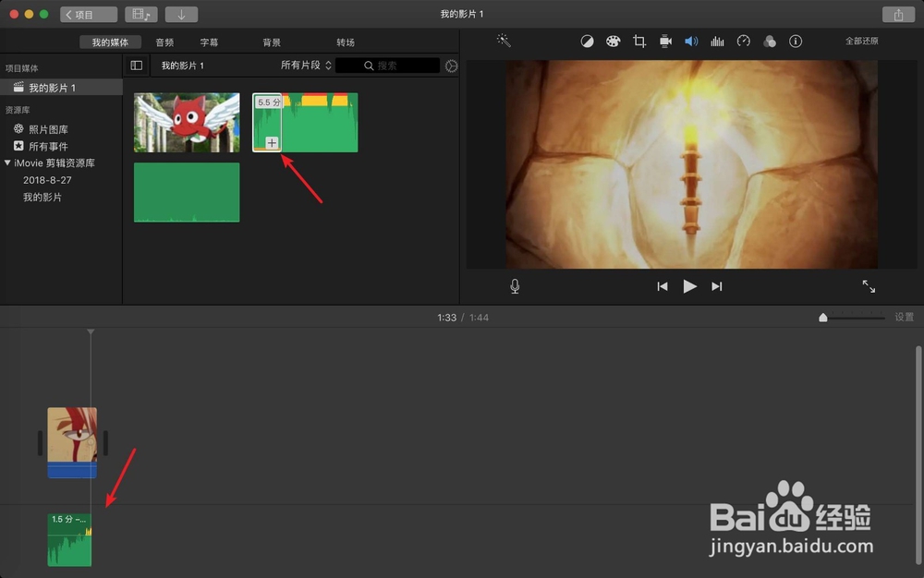The height and width of the screenshot is (578, 924).
Task: Open the speed adjustment tool
Action: [744, 42]
